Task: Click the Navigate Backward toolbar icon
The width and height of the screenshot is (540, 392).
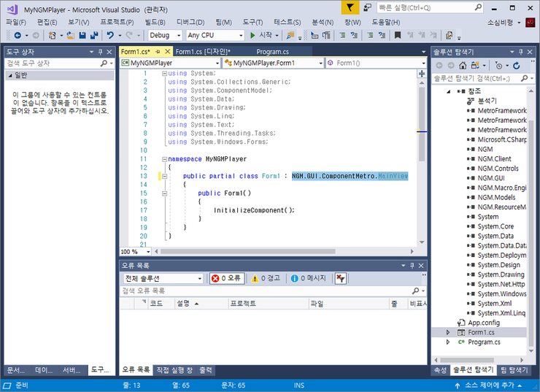Action: pos(18,35)
